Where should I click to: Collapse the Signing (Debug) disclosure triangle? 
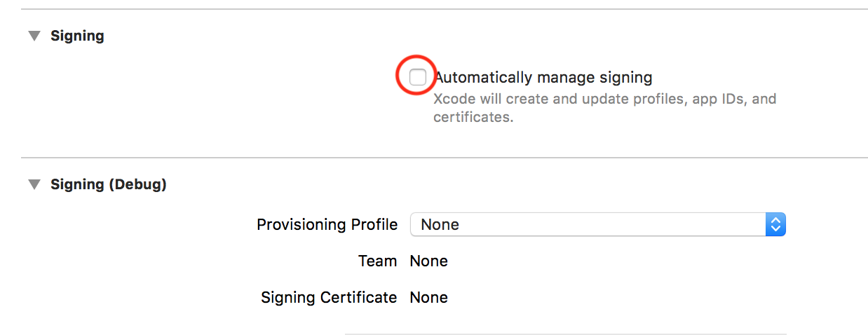[x=34, y=185]
